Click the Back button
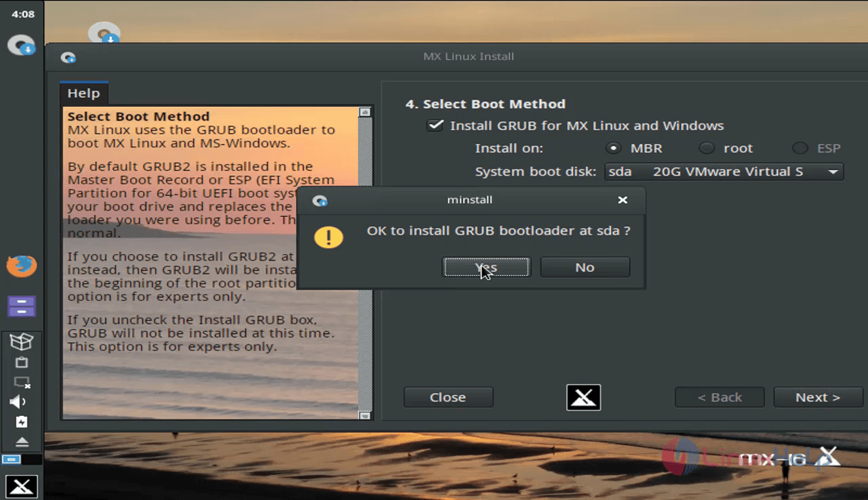 [719, 397]
